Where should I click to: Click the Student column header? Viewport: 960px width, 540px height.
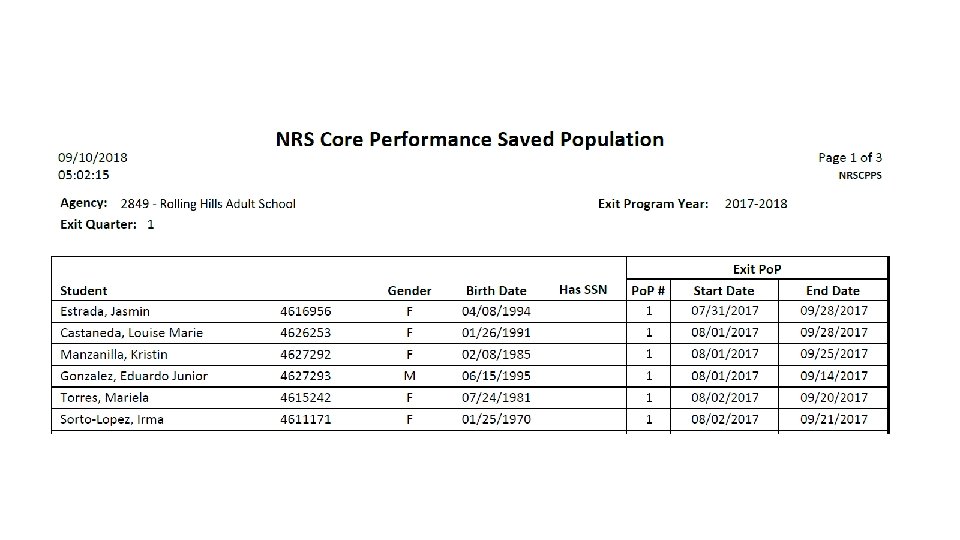(x=82, y=290)
